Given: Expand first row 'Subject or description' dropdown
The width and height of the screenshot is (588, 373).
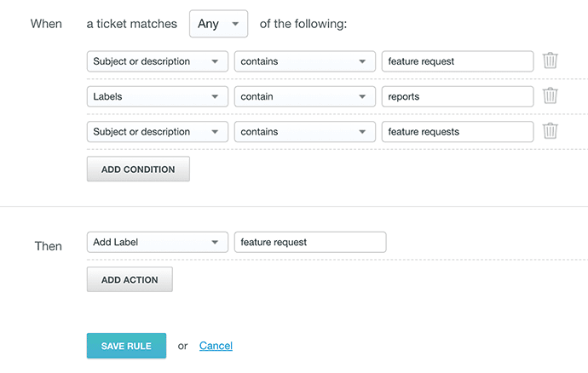Looking at the screenshot, I should (x=158, y=61).
